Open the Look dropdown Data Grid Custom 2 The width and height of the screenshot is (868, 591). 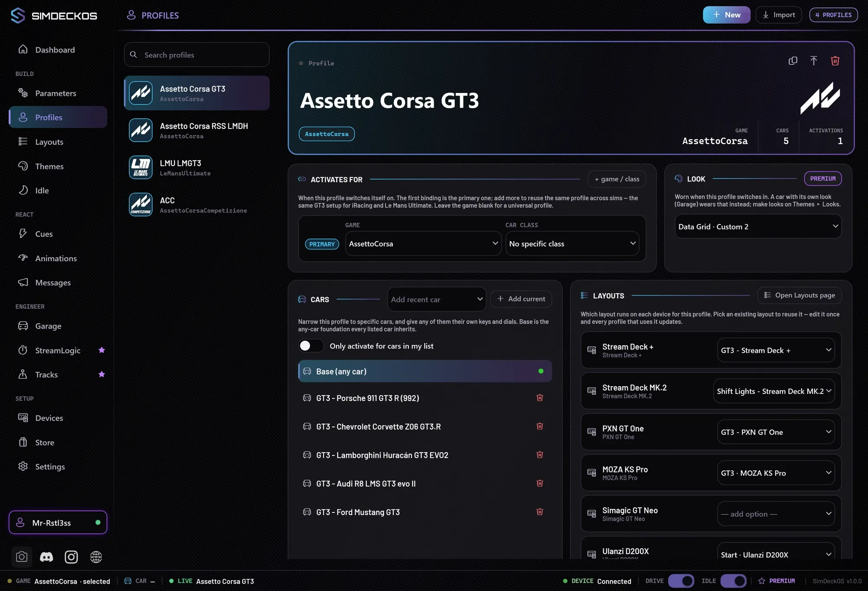click(x=758, y=227)
